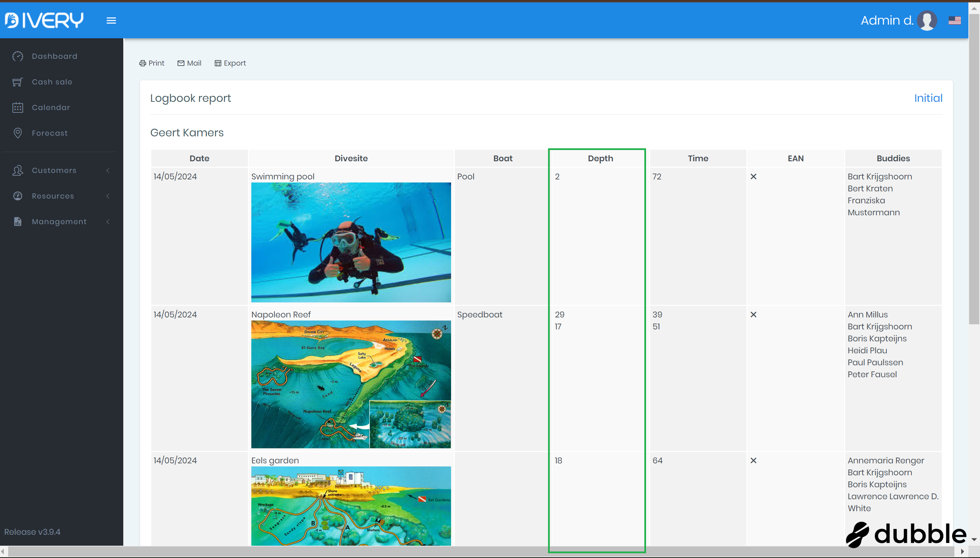Open the Calendar sidebar icon
The width and height of the screenshot is (980, 558).
(18, 108)
